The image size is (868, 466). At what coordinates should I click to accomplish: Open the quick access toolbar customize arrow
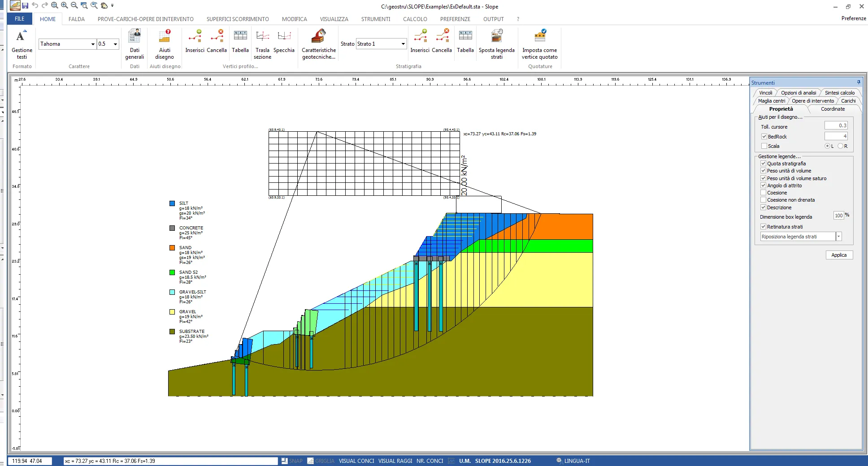[112, 5]
